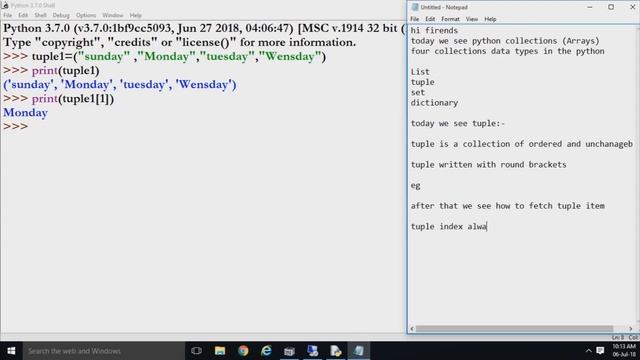Open the Store icon on the taskbar
Screen dimensions: 640x360
click(289, 351)
